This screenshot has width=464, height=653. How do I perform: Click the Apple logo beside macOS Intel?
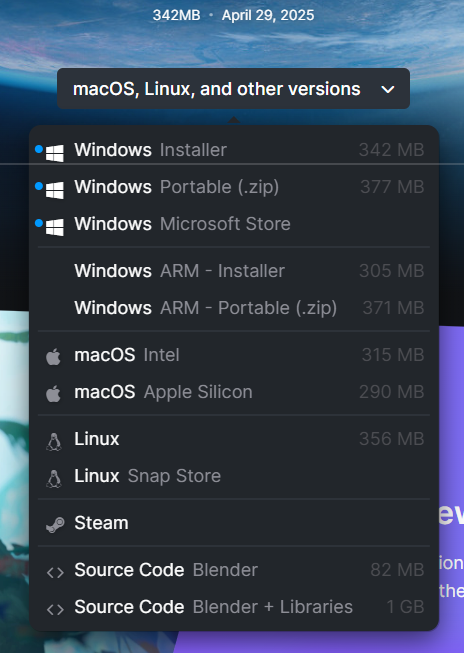pyautogui.click(x=53, y=357)
